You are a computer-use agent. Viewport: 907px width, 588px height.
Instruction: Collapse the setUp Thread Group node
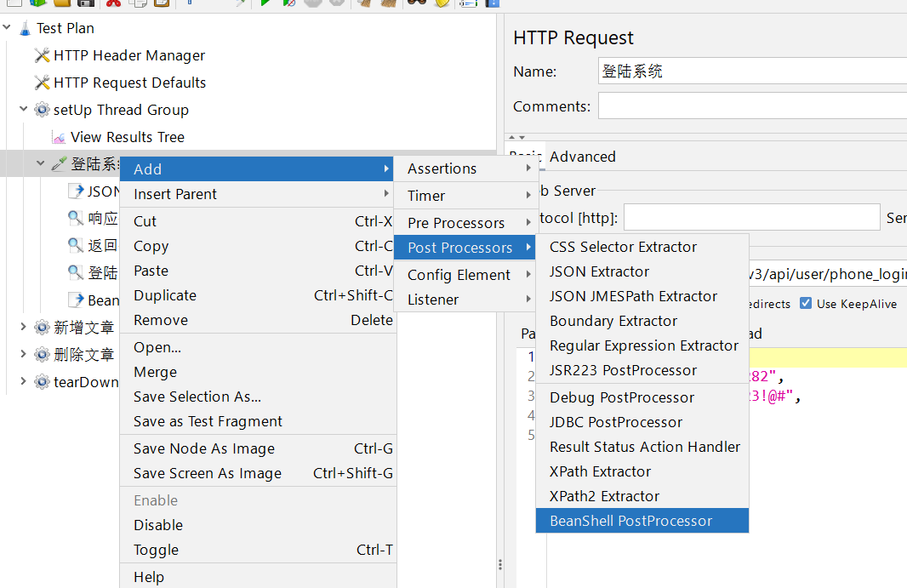(24, 110)
